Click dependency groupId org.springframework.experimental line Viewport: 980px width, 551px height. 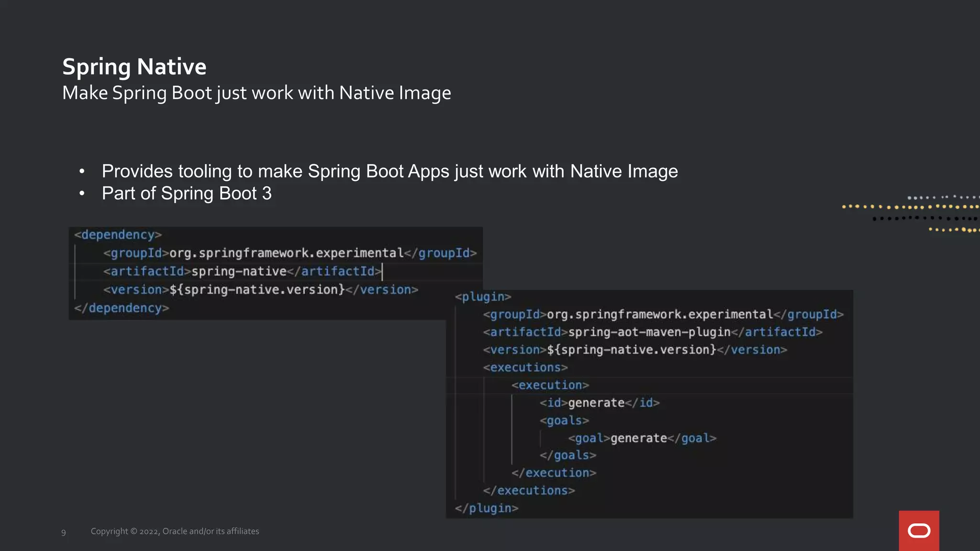[x=290, y=253]
